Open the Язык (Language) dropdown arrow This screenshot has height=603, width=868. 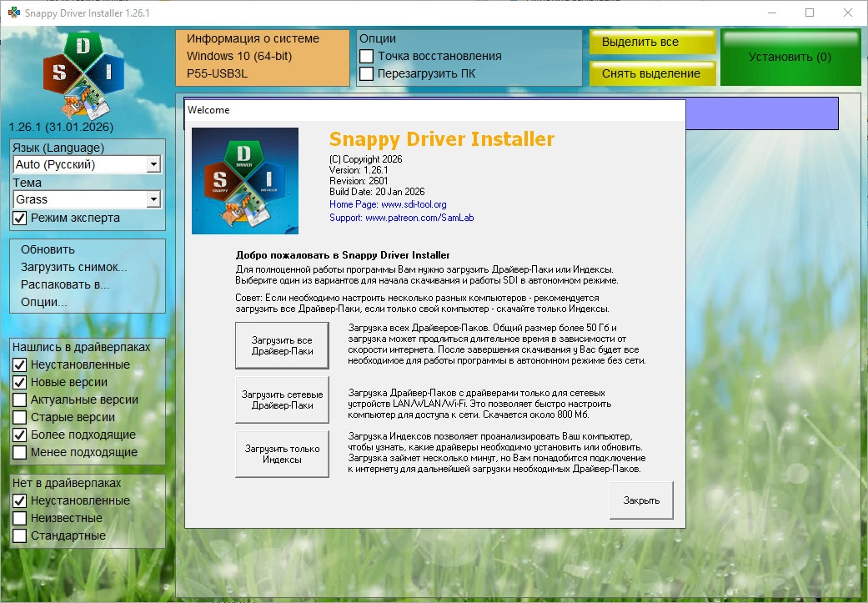tap(154, 164)
